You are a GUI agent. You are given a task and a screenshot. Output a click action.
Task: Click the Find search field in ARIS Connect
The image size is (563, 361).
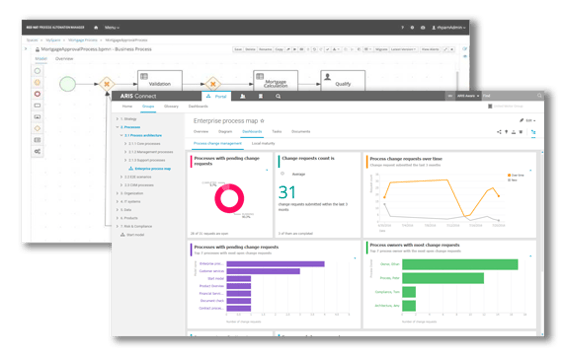pos(512,96)
